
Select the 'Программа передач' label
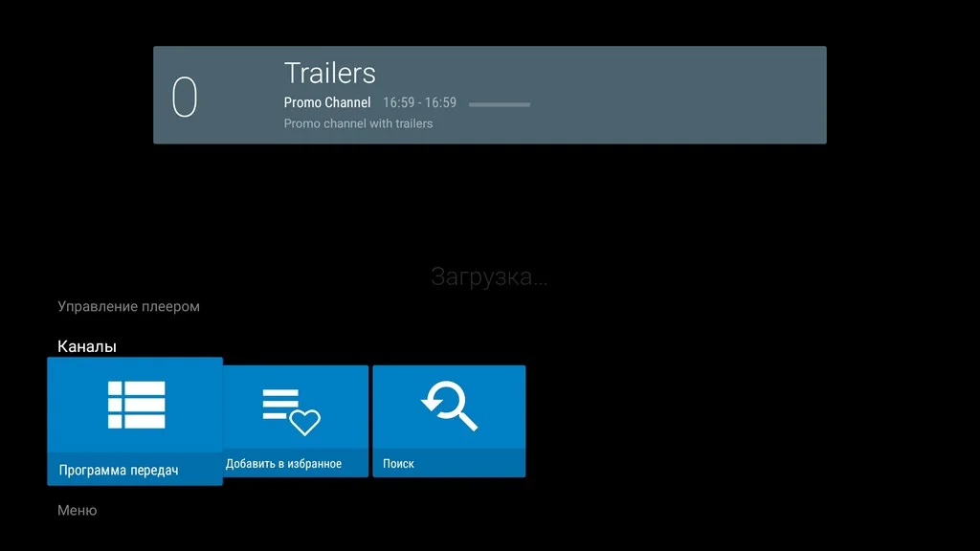(x=119, y=470)
